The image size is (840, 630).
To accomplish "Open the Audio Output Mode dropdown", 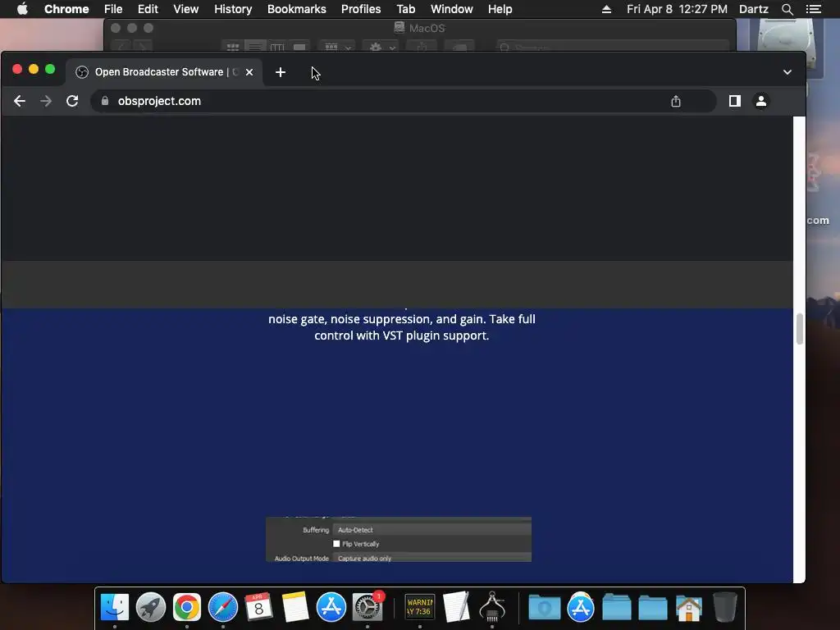I will click(431, 558).
